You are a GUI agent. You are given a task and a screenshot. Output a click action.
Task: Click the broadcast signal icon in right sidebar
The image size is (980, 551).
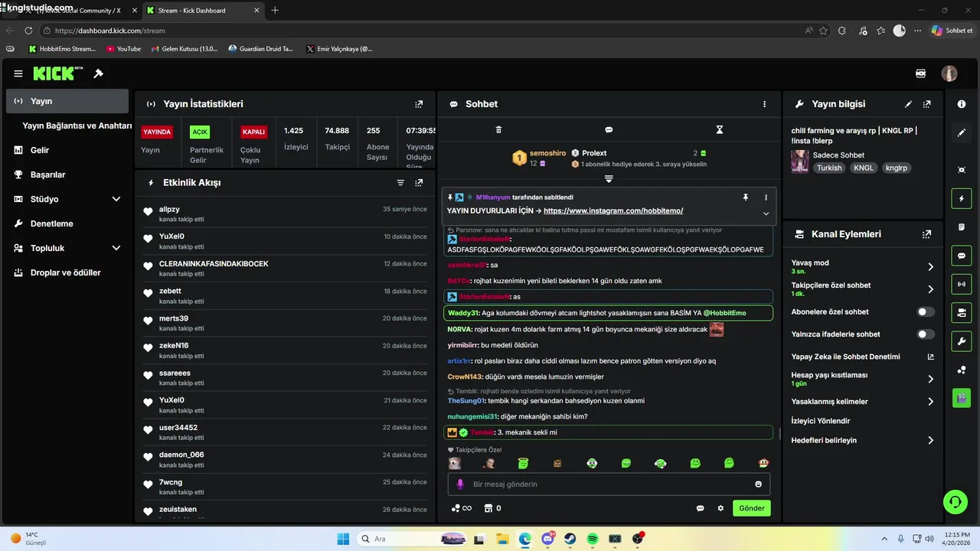pos(962,284)
